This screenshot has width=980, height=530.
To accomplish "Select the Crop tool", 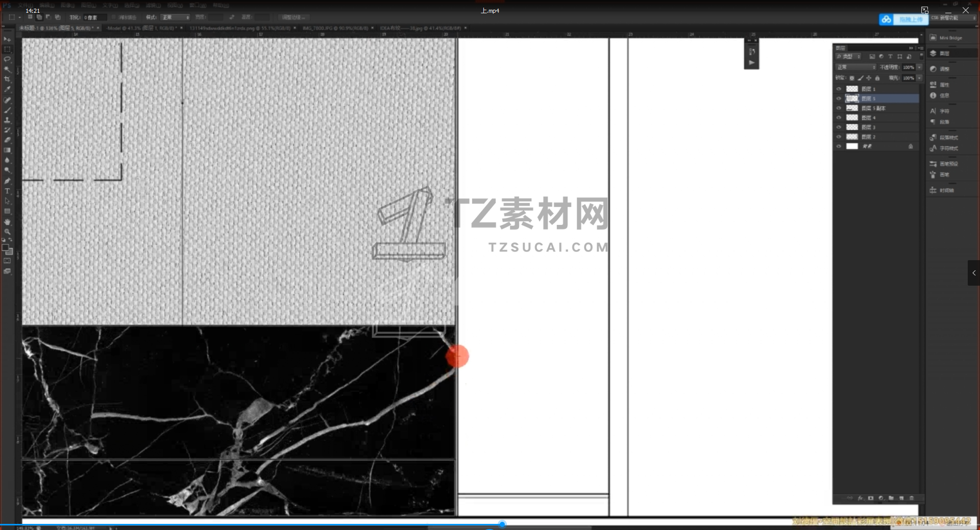I will pyautogui.click(x=7, y=80).
